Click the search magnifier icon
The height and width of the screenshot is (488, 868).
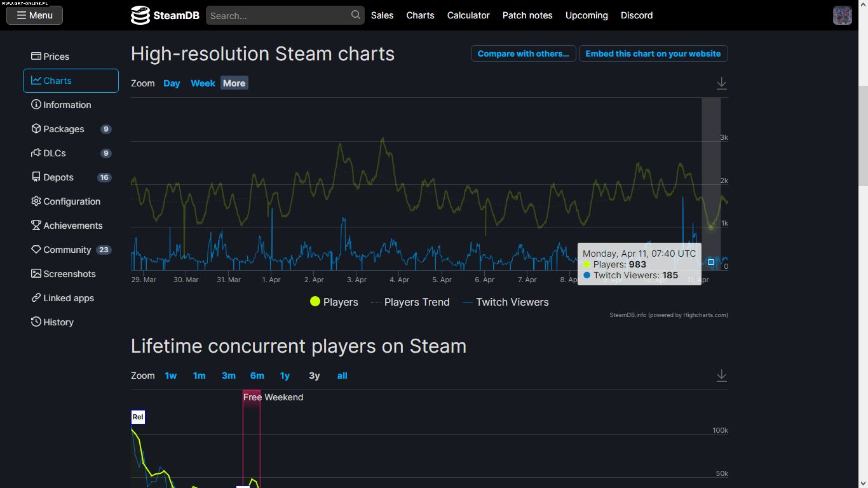tap(356, 15)
